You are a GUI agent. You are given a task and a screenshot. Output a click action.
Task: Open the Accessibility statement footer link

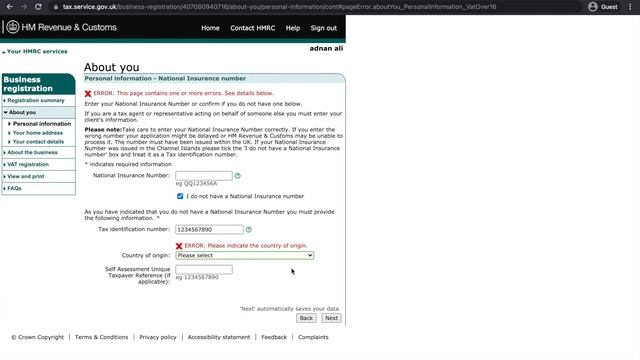click(x=219, y=337)
